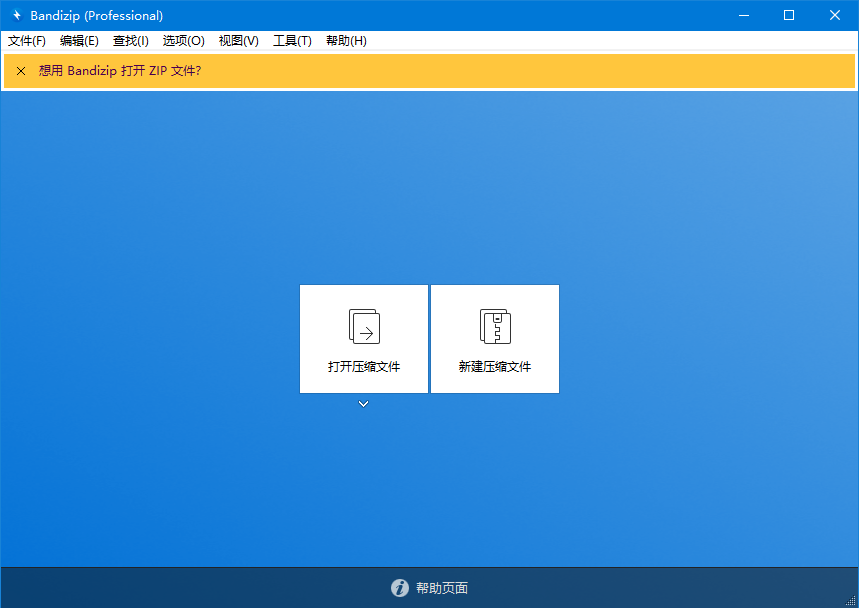
Task: Open the 文件(F) menu
Action: coord(26,41)
